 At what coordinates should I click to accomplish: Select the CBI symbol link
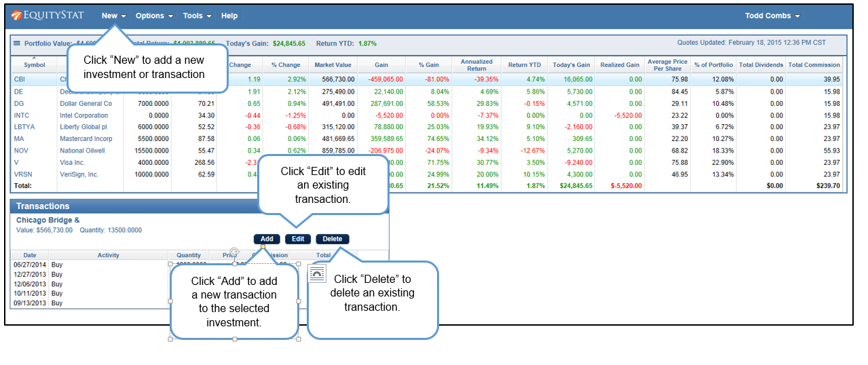(x=20, y=79)
